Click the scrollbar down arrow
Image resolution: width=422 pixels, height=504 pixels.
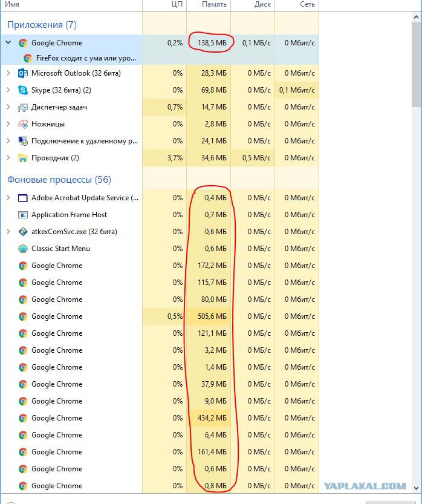tap(417, 488)
